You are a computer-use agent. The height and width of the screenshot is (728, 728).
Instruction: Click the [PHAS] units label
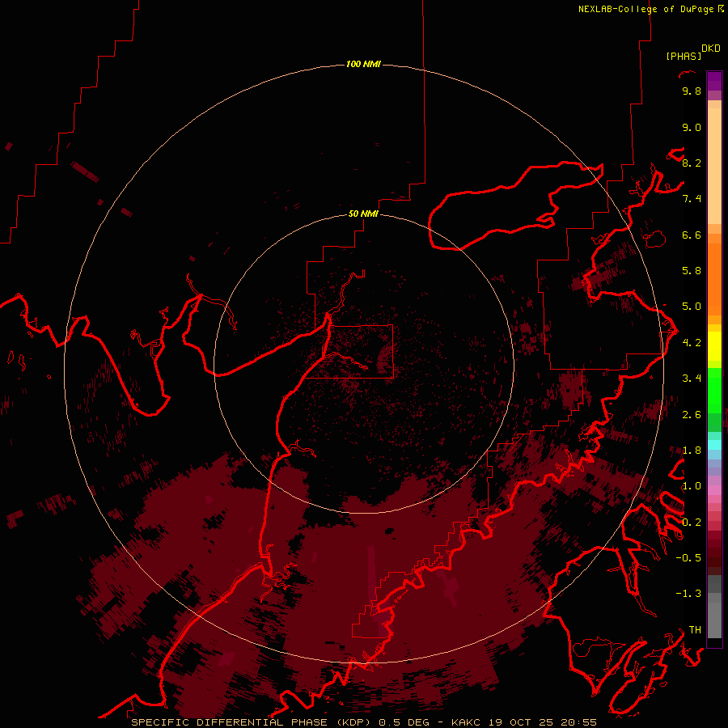[x=684, y=56]
